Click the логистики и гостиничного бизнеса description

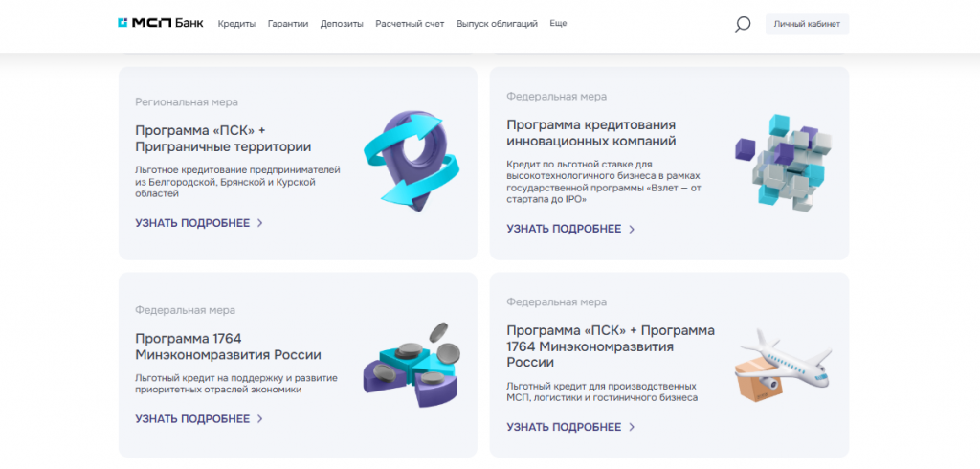pyautogui.click(x=602, y=391)
